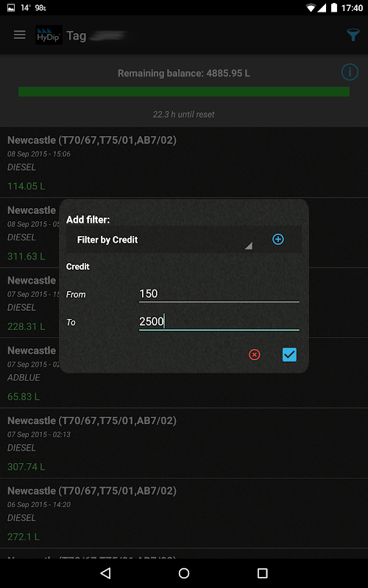Open the hamburger navigation menu

[x=20, y=35]
